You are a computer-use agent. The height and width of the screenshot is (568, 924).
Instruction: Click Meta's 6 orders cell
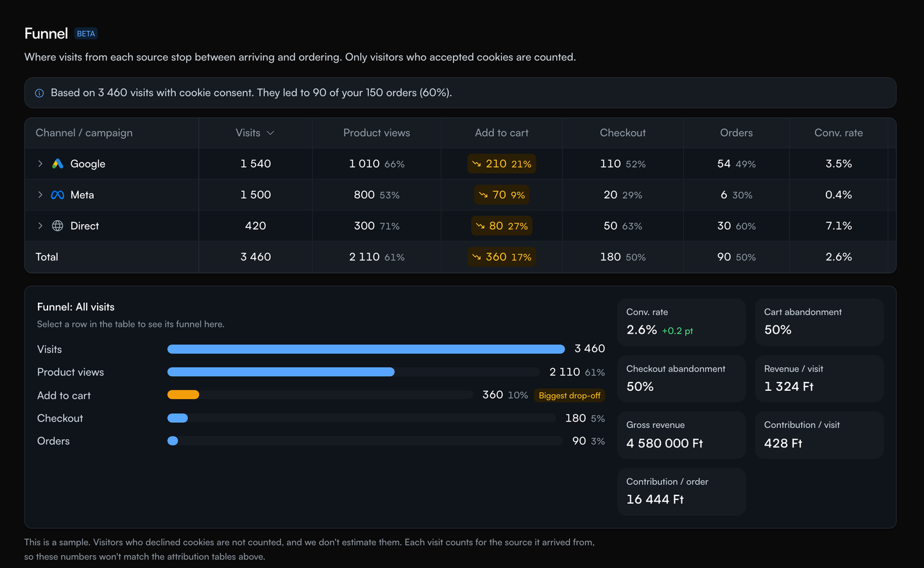pos(737,194)
